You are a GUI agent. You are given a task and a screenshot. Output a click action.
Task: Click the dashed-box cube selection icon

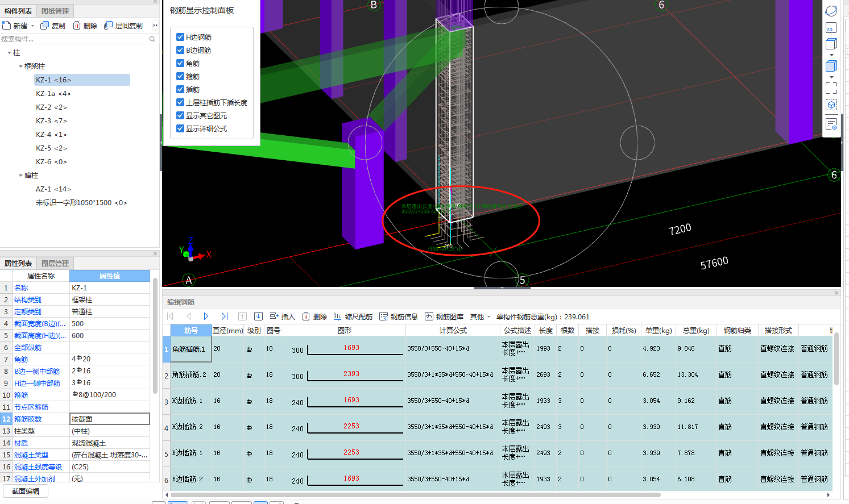(x=831, y=105)
